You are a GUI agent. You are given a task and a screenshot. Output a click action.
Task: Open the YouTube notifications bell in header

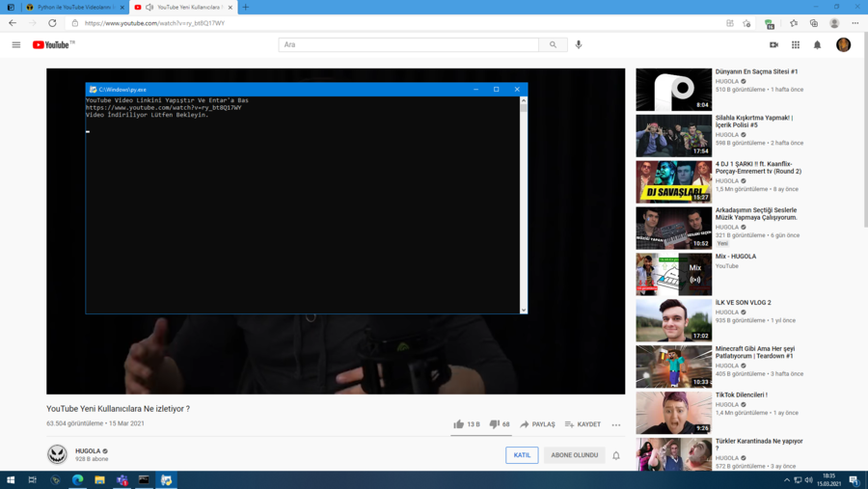click(818, 44)
